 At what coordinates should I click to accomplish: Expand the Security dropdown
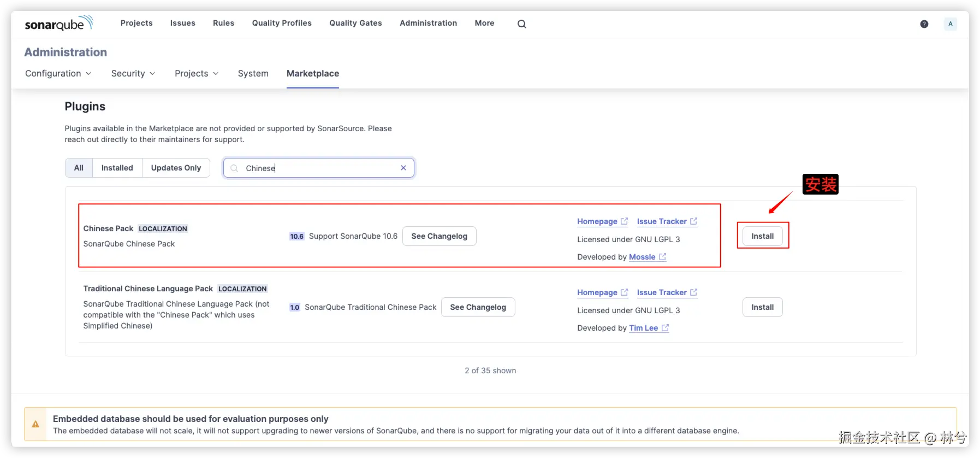pyautogui.click(x=133, y=73)
